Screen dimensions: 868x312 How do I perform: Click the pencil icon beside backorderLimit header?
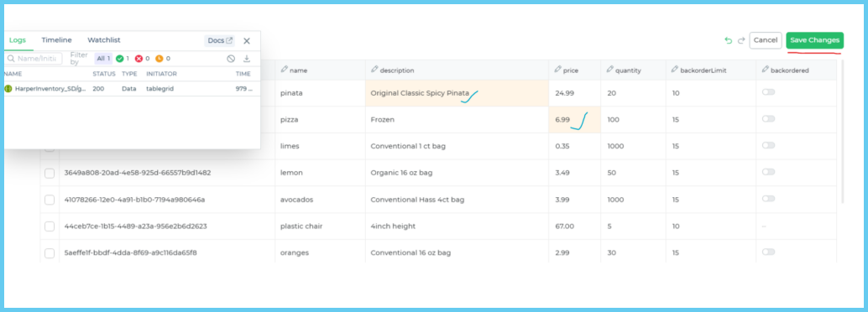[675, 70]
